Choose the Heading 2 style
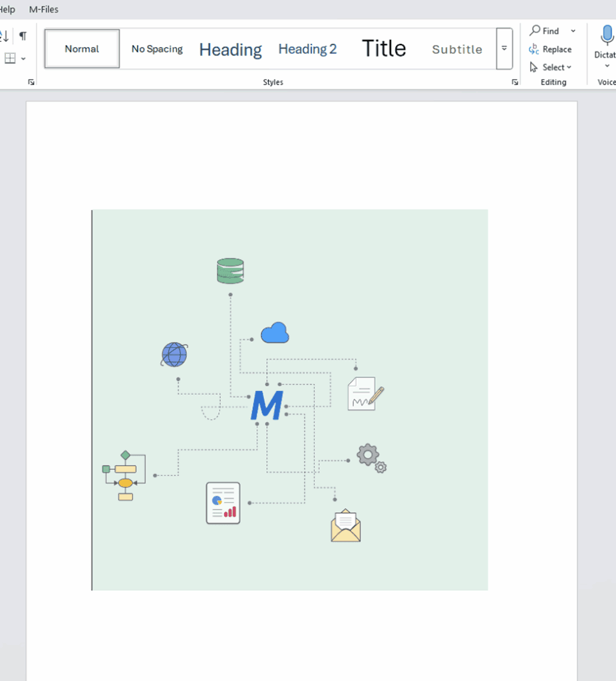The width and height of the screenshot is (616, 681). tap(307, 49)
